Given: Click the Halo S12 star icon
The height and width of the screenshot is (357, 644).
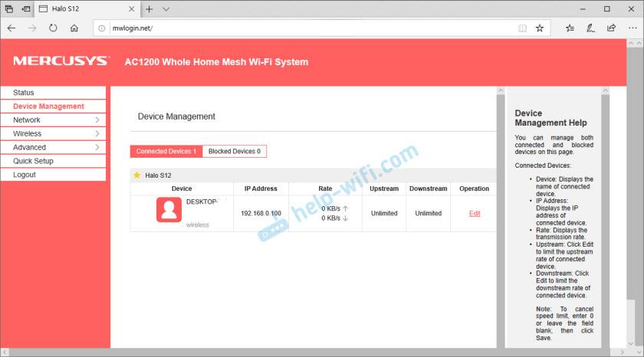Looking at the screenshot, I should (x=136, y=175).
